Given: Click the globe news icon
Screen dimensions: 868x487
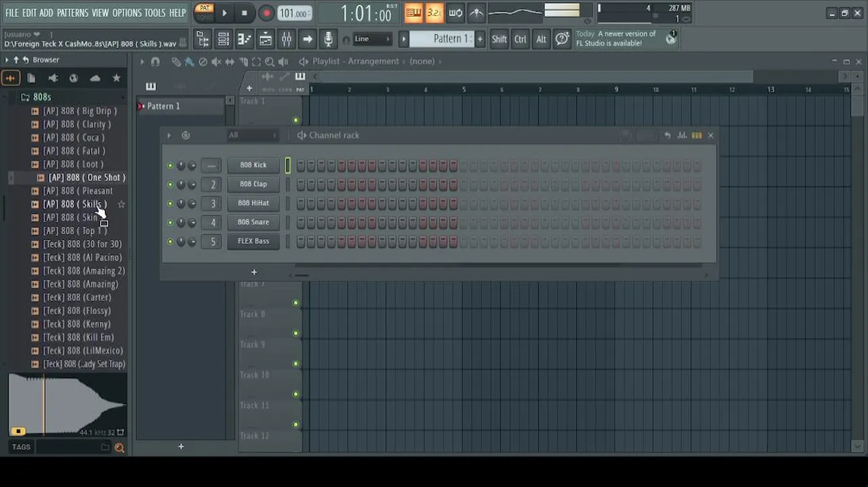Looking at the screenshot, I should pyautogui.click(x=671, y=39).
